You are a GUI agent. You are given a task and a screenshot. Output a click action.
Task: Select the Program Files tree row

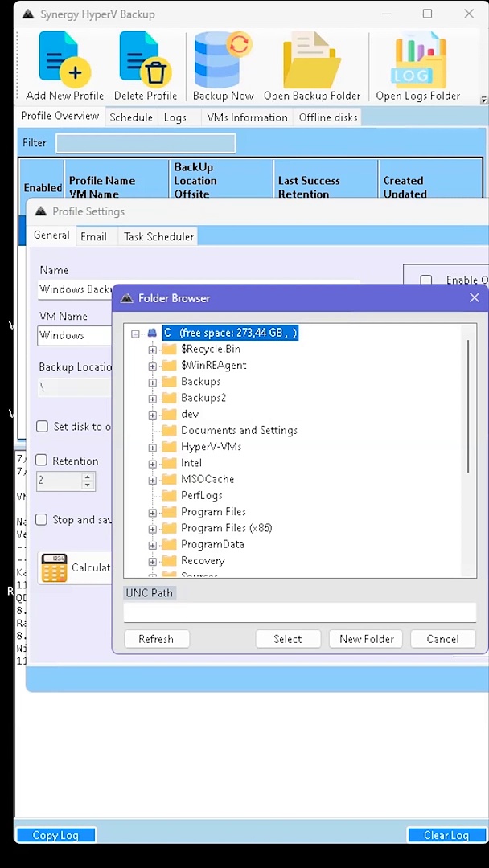pyautogui.click(x=214, y=512)
